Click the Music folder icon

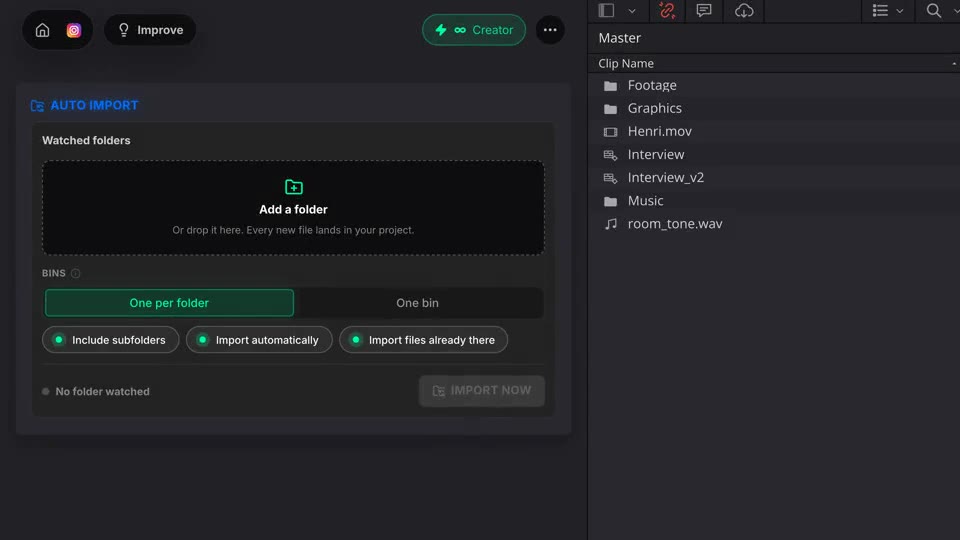tap(610, 201)
